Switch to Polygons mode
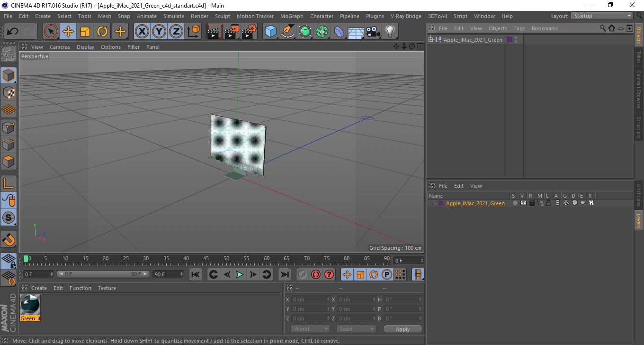Screen dimensions: 644x345 pos(9,161)
